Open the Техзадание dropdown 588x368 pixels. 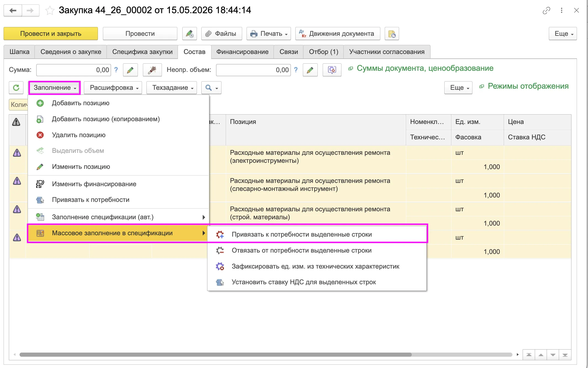pos(172,88)
